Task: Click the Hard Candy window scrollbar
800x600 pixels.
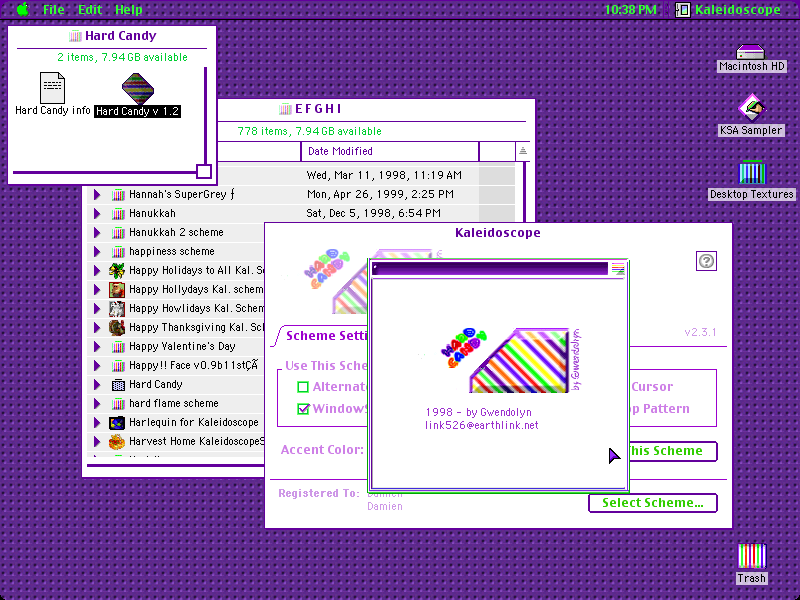Action: pos(206,115)
